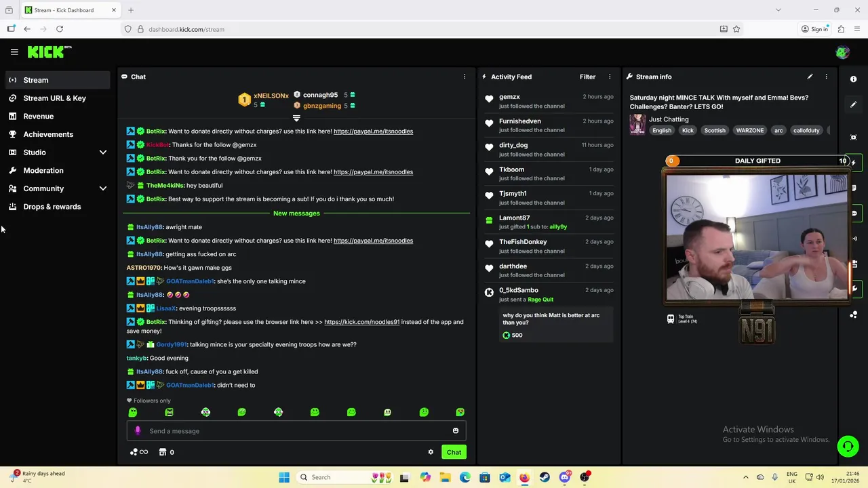Click the Windows Start button
Screen dimensions: 868x488
[x=284, y=477]
